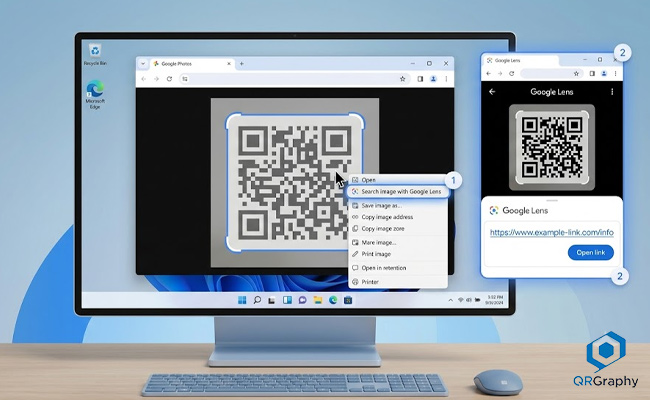
Task: Open taskbar Search magnifier
Action: click(x=257, y=300)
